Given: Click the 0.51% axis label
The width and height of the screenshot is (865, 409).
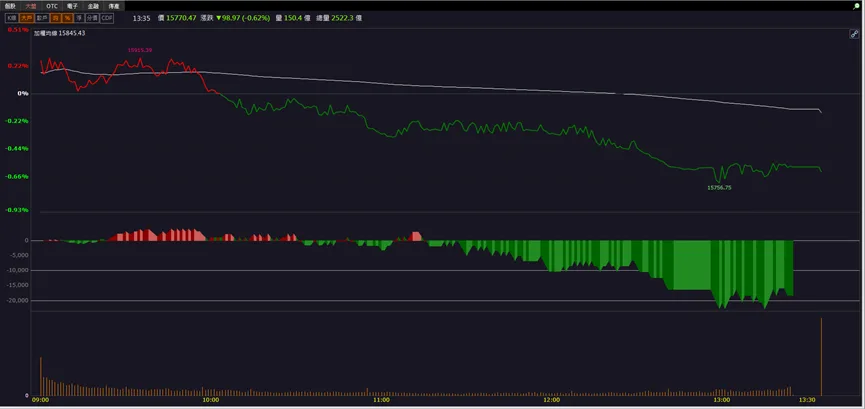Looking at the screenshot, I should point(18,30).
